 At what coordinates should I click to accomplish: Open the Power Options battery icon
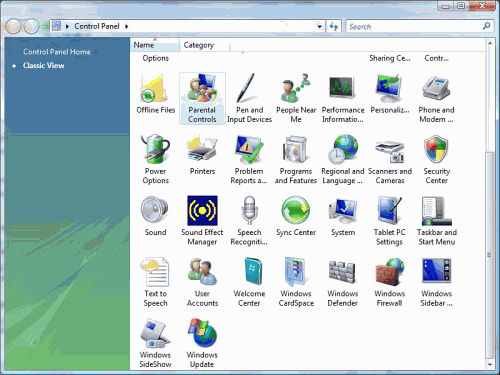pos(155,149)
